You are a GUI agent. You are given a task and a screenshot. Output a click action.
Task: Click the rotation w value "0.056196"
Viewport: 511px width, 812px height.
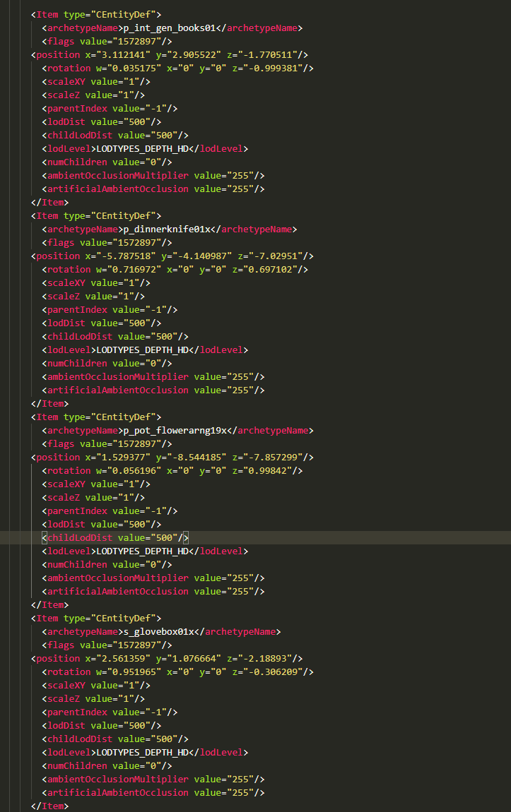[134, 471]
